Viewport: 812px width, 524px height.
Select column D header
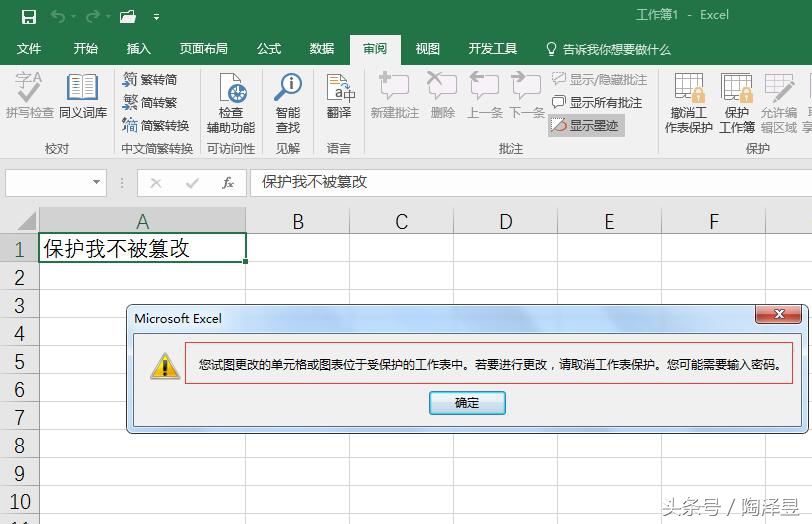pyautogui.click(x=505, y=221)
